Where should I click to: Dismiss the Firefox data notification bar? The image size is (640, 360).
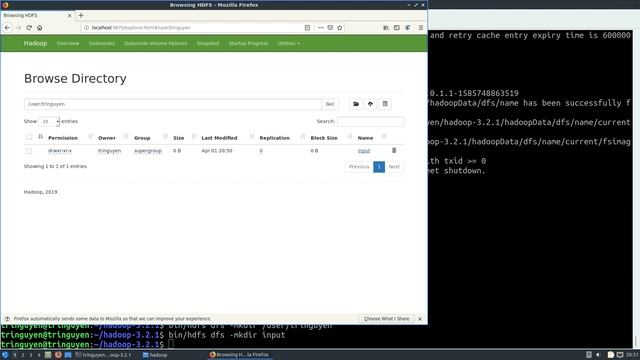pyautogui.click(x=420, y=319)
